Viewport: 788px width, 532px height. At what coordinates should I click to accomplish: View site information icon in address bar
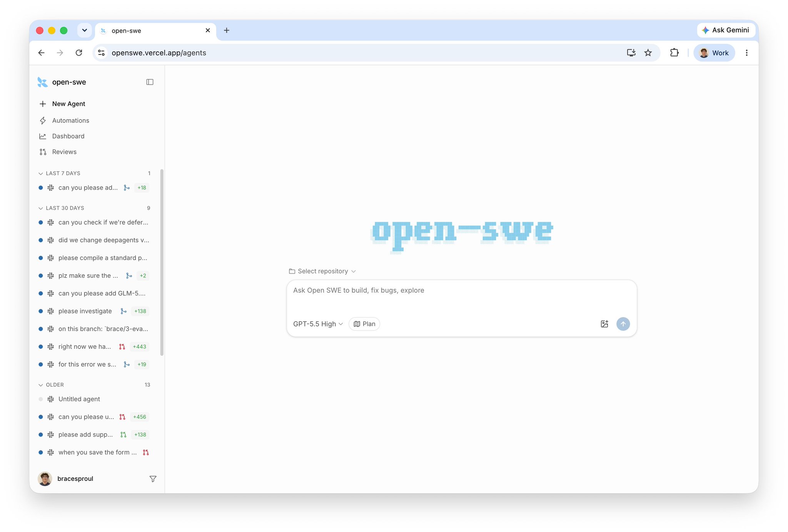[101, 53]
